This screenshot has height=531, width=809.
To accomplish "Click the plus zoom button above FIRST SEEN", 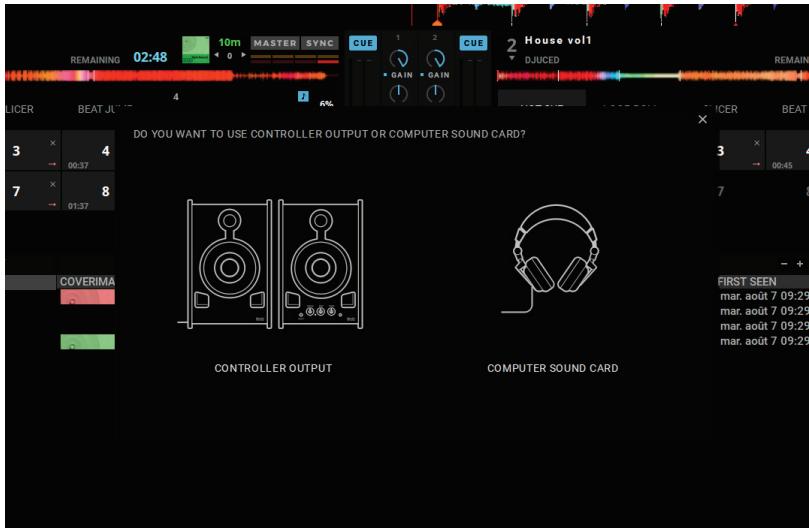I will [x=800, y=264].
